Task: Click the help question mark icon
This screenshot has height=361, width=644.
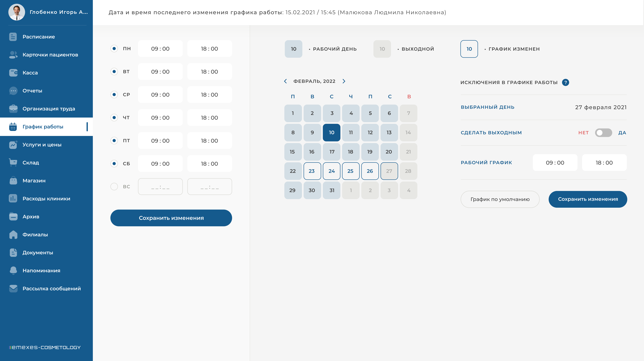Action: coord(565,83)
